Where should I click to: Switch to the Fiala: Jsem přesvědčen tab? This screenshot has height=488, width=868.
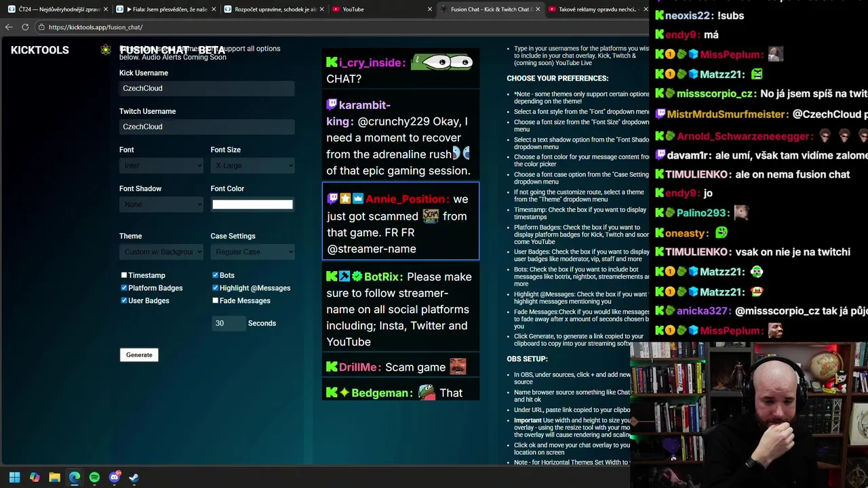(167, 9)
